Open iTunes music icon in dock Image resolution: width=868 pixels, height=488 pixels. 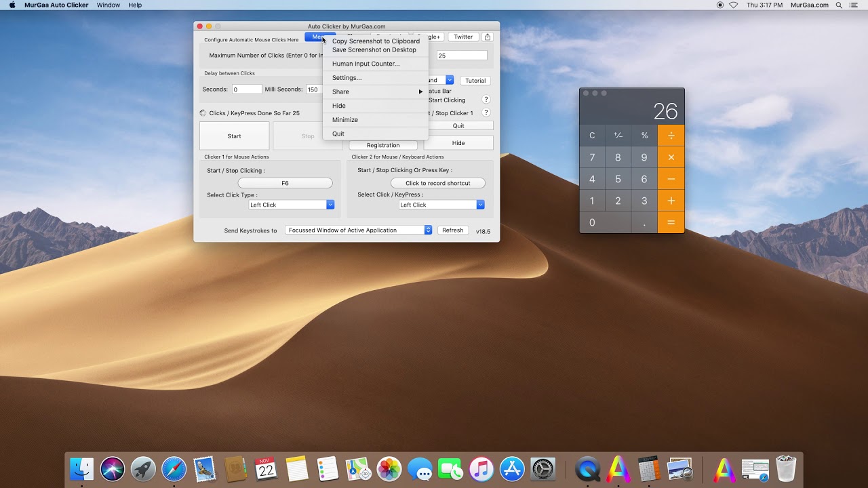(x=481, y=469)
